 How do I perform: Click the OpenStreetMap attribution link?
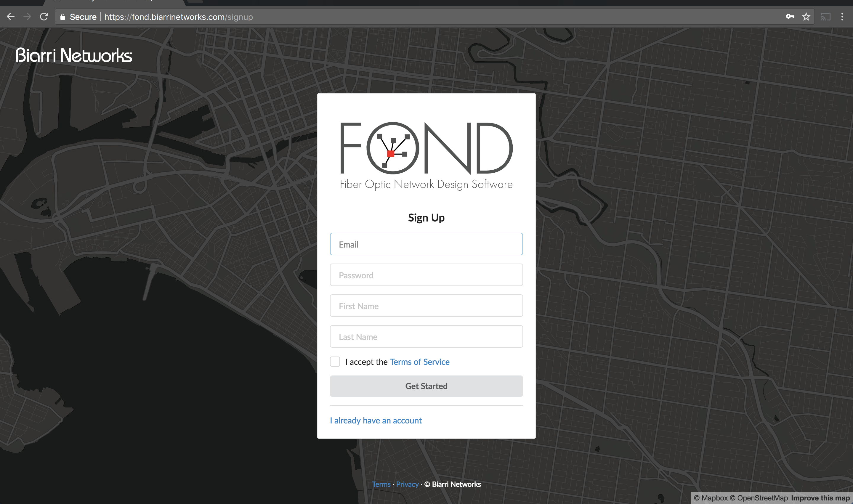tap(759, 498)
